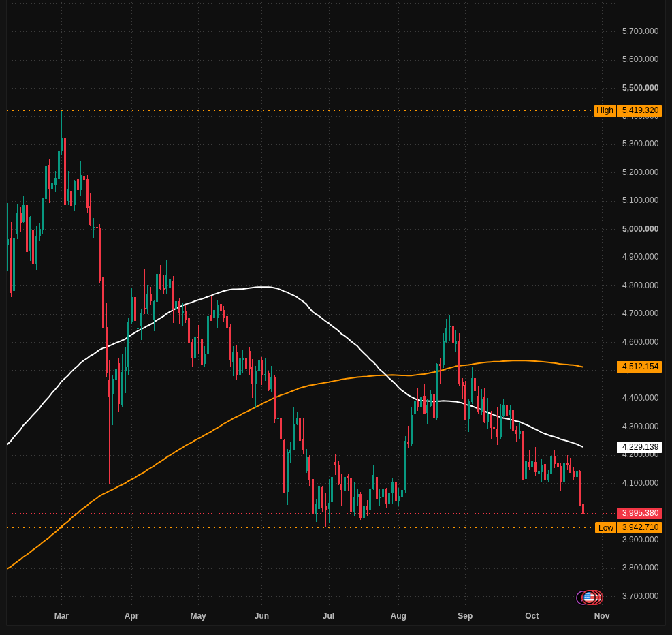The height and width of the screenshot is (635, 672).
Task: Pick the 4,400.000 price axis label
Action: tap(640, 398)
